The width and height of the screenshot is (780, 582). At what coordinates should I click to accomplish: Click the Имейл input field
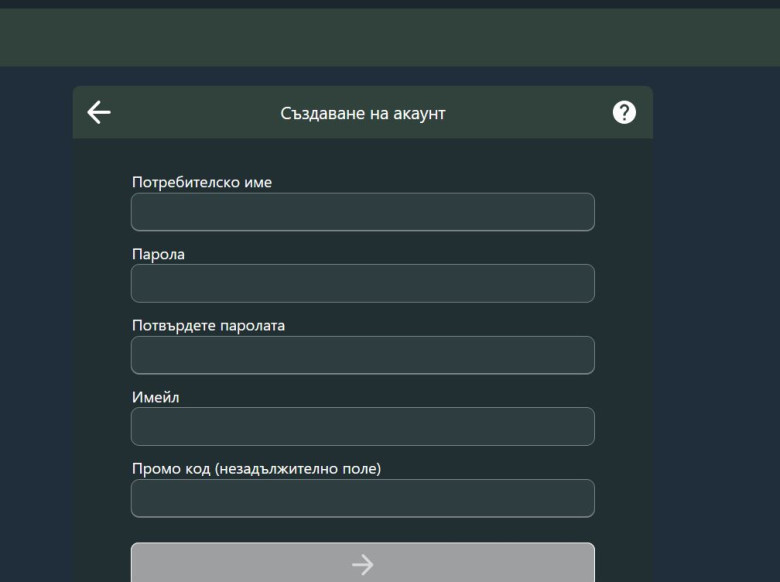coord(362,427)
